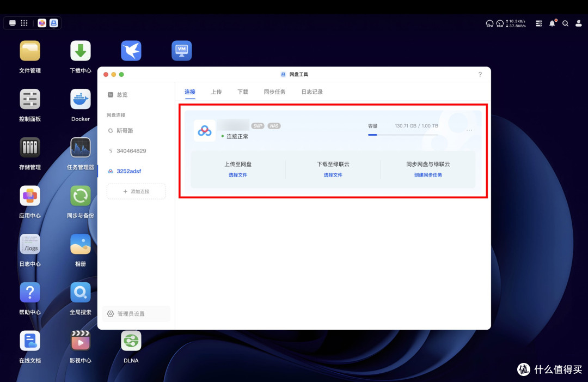588x382 pixels.
Task: Open the three-dot menu on connection card
Action: 469,130
